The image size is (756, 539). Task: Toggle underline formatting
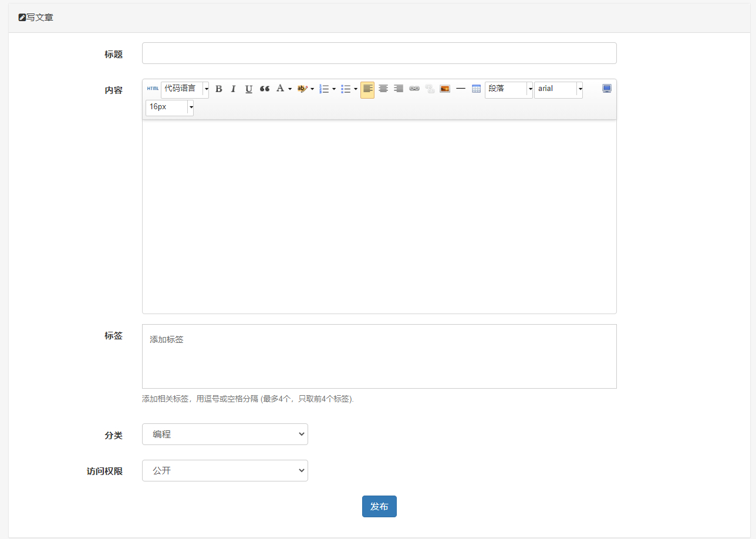[x=248, y=89]
